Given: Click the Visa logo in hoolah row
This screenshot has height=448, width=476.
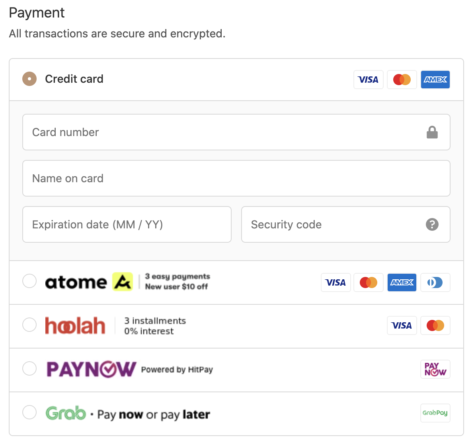Looking at the screenshot, I should (x=402, y=326).
